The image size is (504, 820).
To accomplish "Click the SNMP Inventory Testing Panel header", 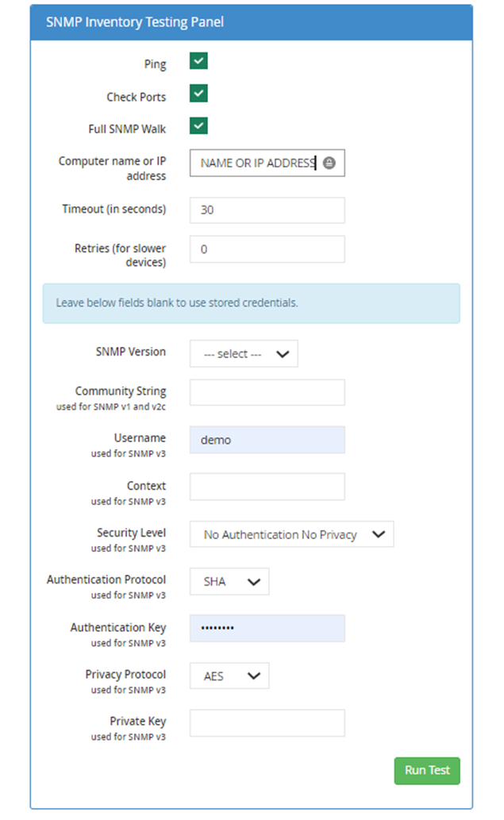I will pyautogui.click(x=251, y=22).
